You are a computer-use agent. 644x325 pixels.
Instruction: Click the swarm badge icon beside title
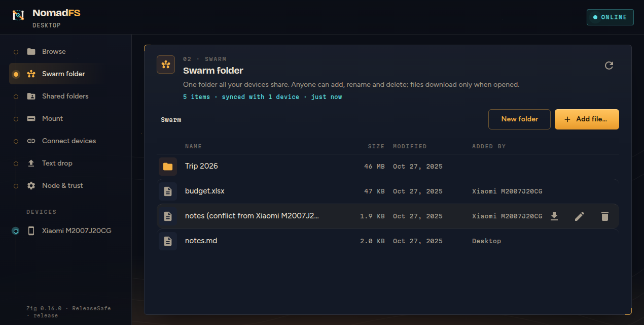[x=166, y=64]
